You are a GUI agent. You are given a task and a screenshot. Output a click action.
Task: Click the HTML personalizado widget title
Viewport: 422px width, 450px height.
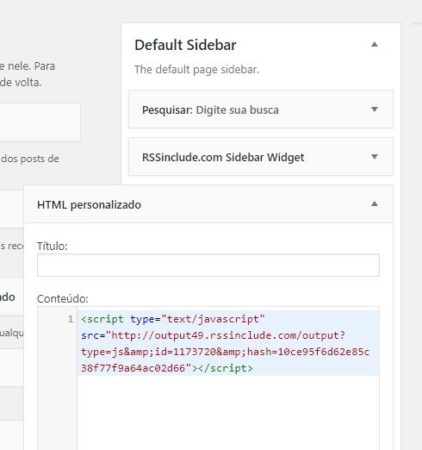pos(89,205)
